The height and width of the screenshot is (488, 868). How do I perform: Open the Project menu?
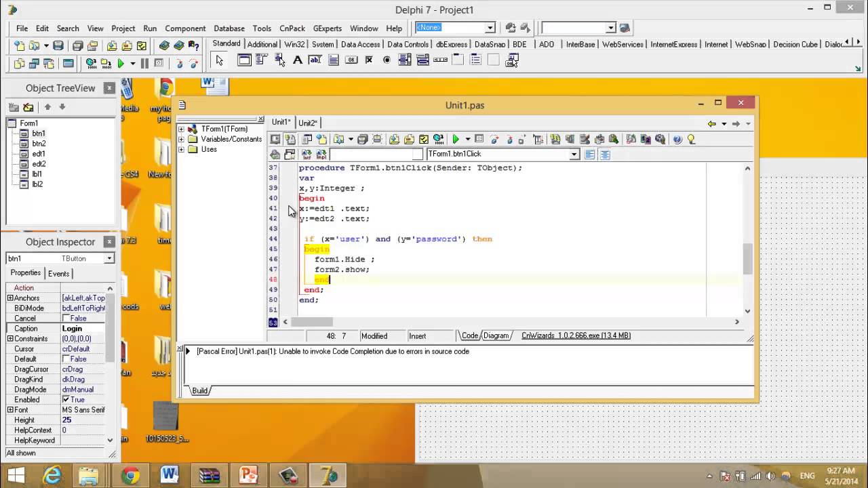click(123, 28)
